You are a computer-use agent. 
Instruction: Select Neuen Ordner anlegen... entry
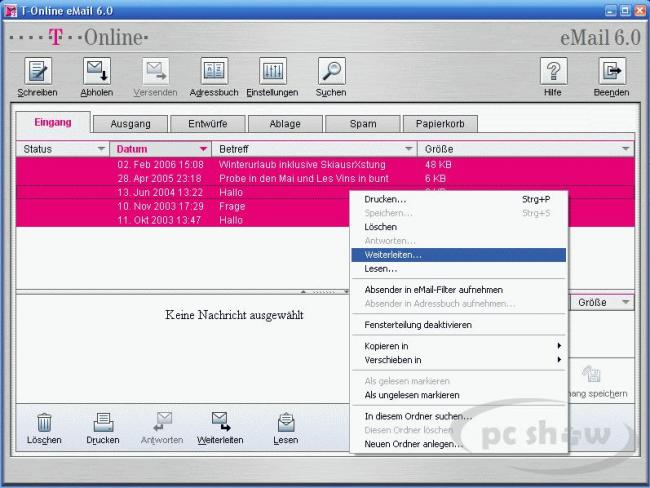(x=458, y=444)
